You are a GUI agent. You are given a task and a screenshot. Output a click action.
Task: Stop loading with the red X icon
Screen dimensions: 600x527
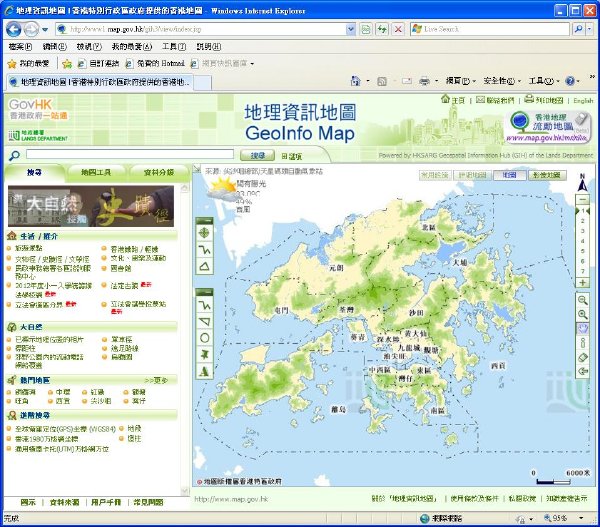(x=398, y=29)
